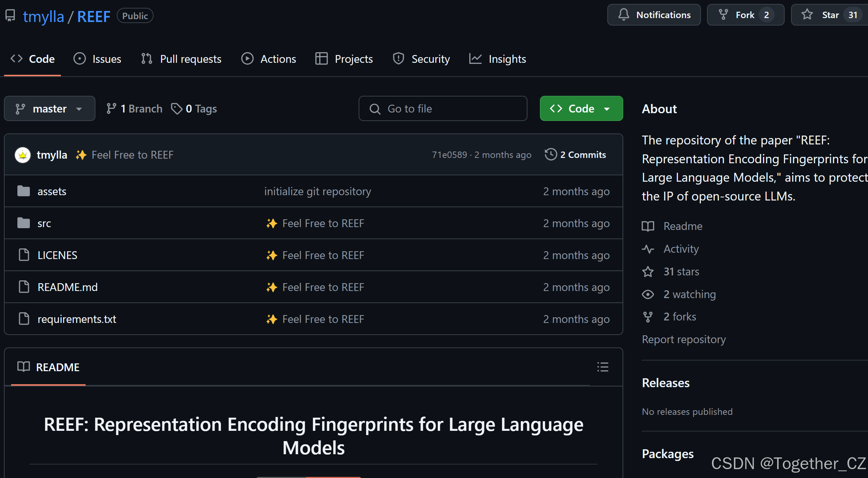868x478 pixels.
Task: Open the master branch dropdown
Action: pyautogui.click(x=49, y=108)
